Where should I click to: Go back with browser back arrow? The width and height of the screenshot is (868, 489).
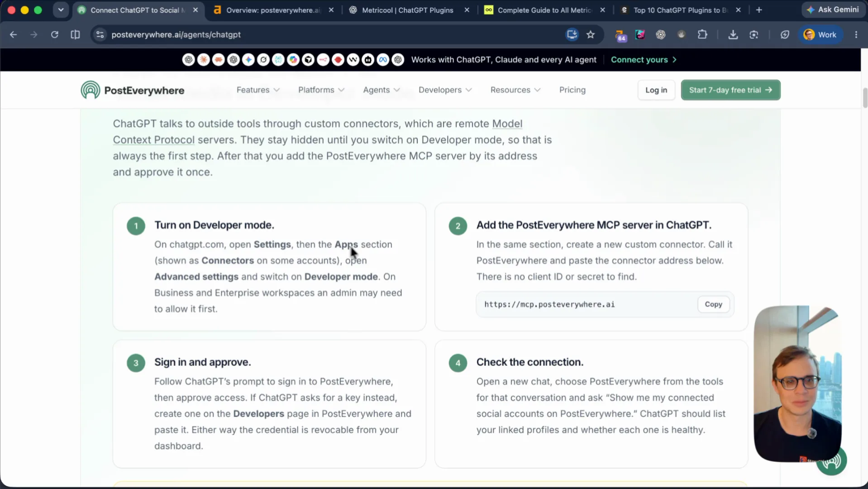pyautogui.click(x=14, y=34)
